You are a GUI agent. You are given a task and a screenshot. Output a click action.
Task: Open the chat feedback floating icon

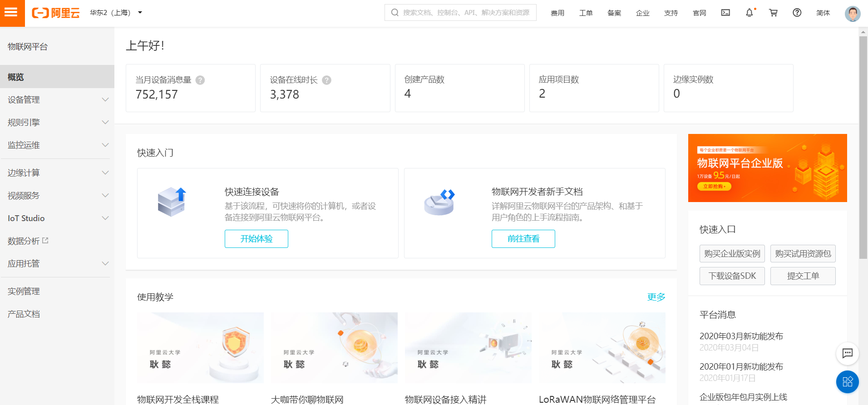pos(847,353)
